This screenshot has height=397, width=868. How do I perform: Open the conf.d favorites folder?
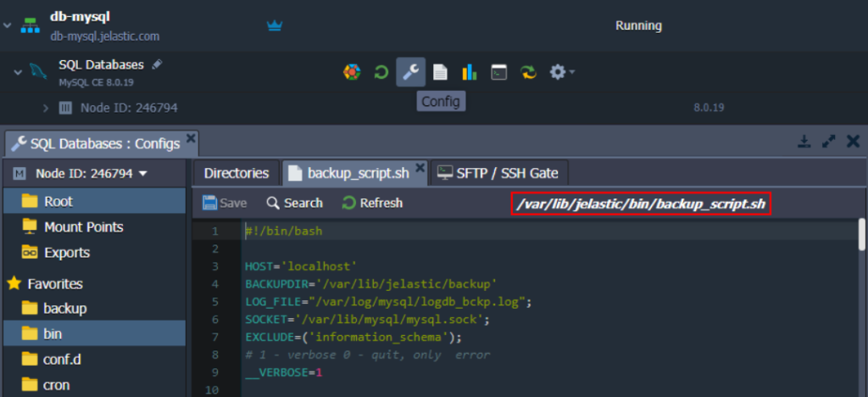[x=94, y=360]
